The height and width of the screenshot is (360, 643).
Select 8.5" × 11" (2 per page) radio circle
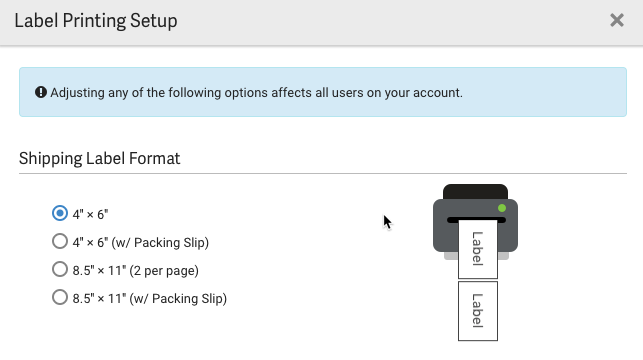(60, 269)
